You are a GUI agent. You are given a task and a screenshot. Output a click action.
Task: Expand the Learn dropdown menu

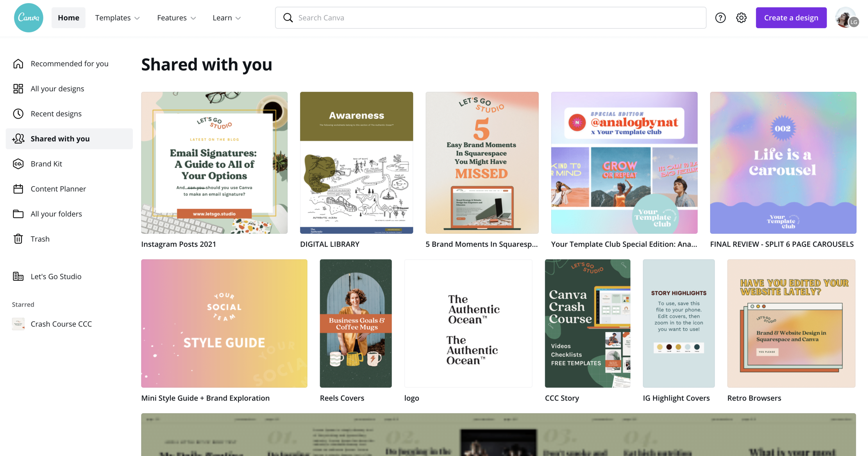coord(226,18)
